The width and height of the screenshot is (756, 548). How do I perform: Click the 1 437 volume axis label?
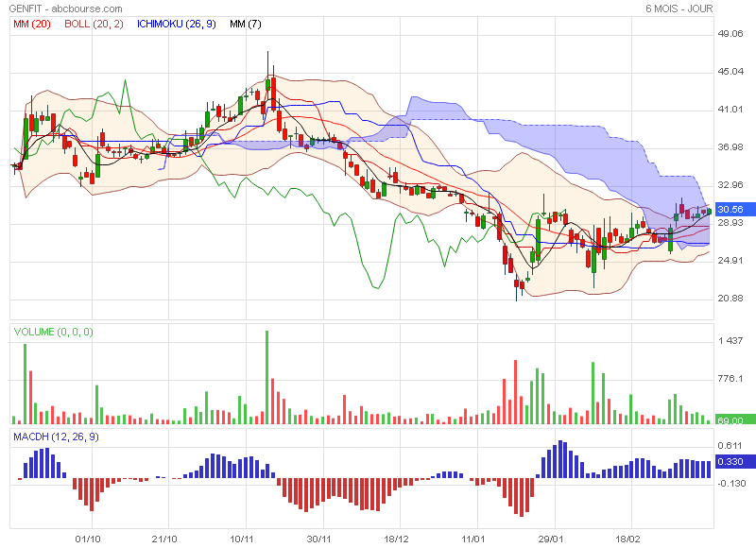click(730, 341)
